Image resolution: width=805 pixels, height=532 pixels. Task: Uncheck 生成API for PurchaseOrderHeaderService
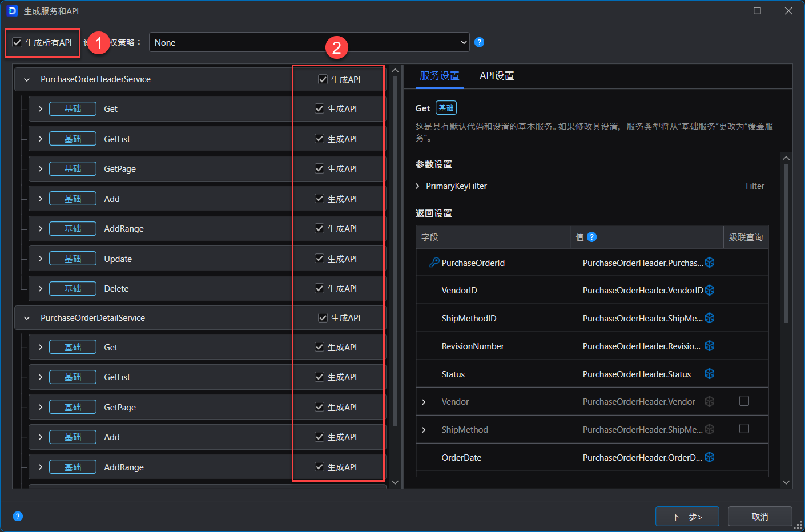[323, 79]
